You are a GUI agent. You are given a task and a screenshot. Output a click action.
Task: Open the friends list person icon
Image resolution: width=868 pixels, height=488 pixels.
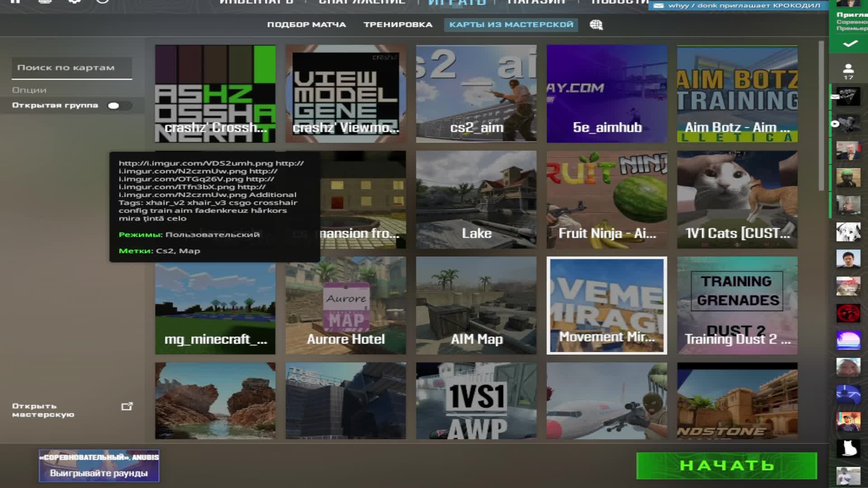coord(848,69)
